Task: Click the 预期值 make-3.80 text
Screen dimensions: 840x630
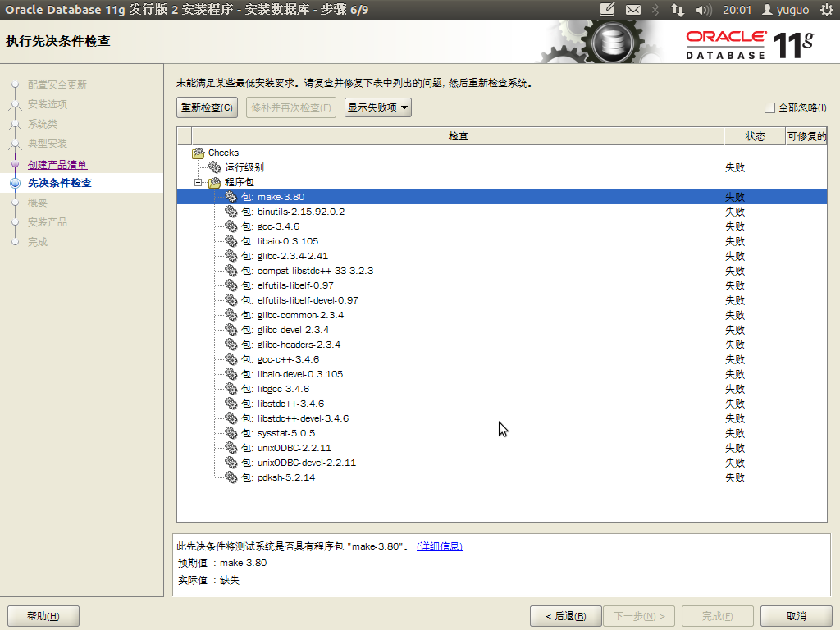Action: tap(222, 563)
